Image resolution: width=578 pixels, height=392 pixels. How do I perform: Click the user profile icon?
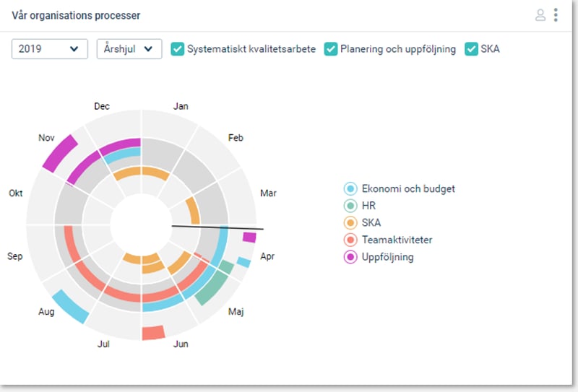tap(540, 15)
